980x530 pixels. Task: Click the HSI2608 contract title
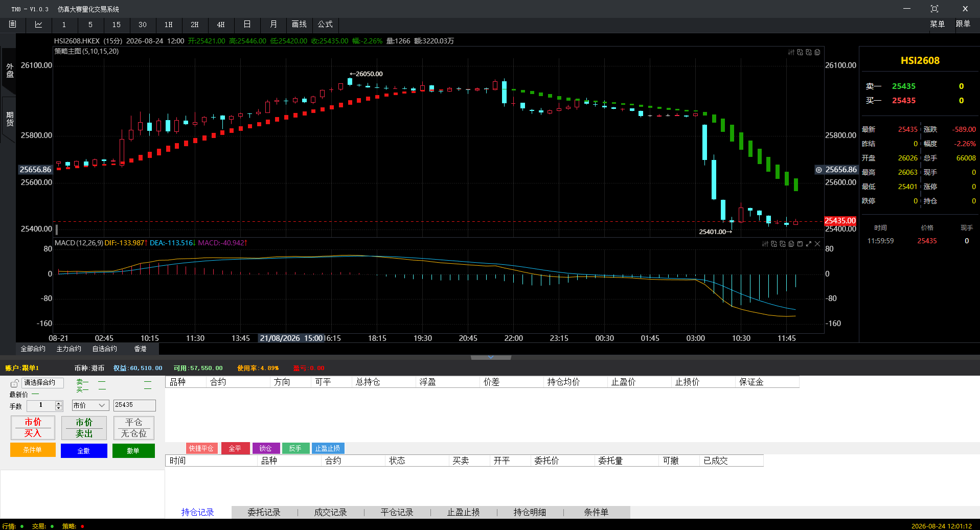point(920,60)
